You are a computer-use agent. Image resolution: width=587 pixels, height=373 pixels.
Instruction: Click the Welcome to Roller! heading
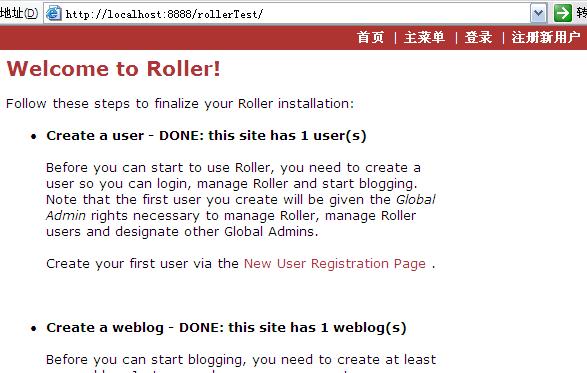(x=114, y=69)
